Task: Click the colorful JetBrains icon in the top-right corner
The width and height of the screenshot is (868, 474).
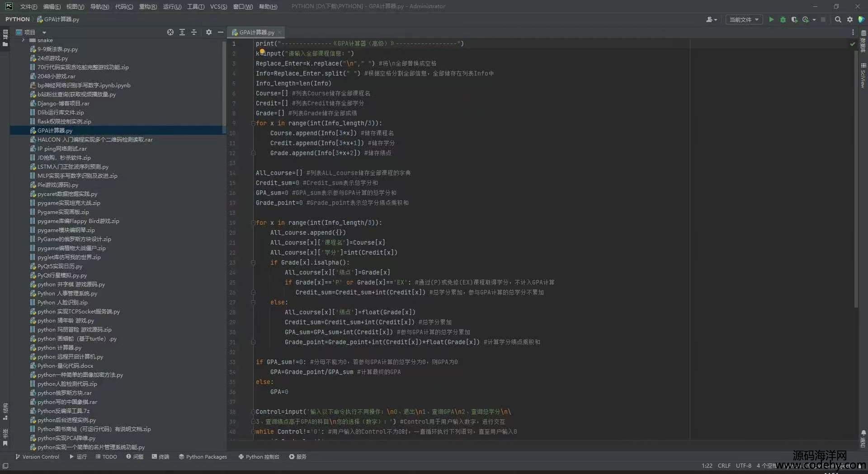Action: click(x=861, y=19)
